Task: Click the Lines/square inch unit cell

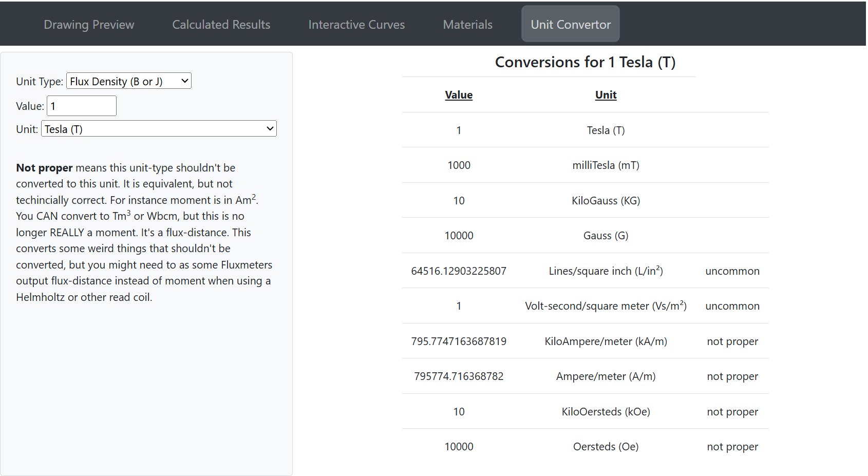Action: click(x=606, y=271)
